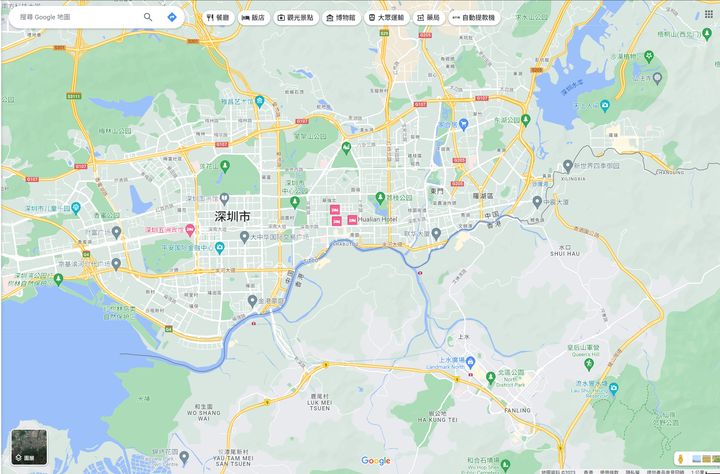Click the 北區公園 North District Park marker
Viewport: 720px width, 474px height.
[490, 377]
